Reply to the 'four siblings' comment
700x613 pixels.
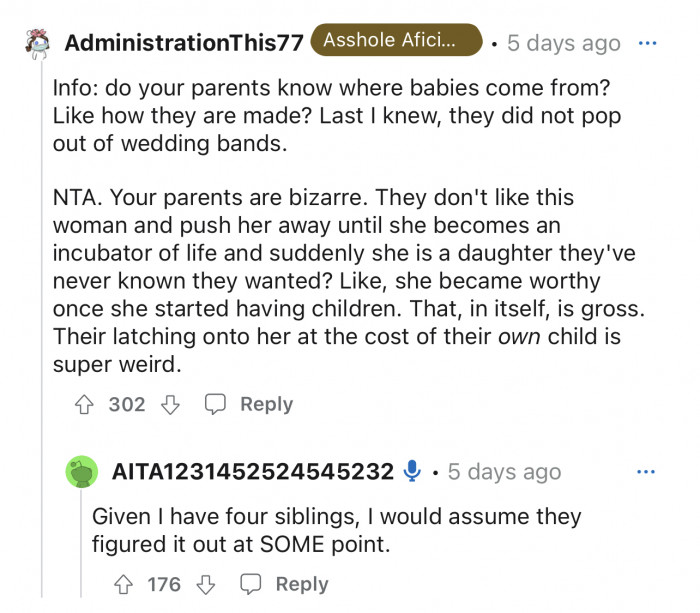(x=287, y=584)
